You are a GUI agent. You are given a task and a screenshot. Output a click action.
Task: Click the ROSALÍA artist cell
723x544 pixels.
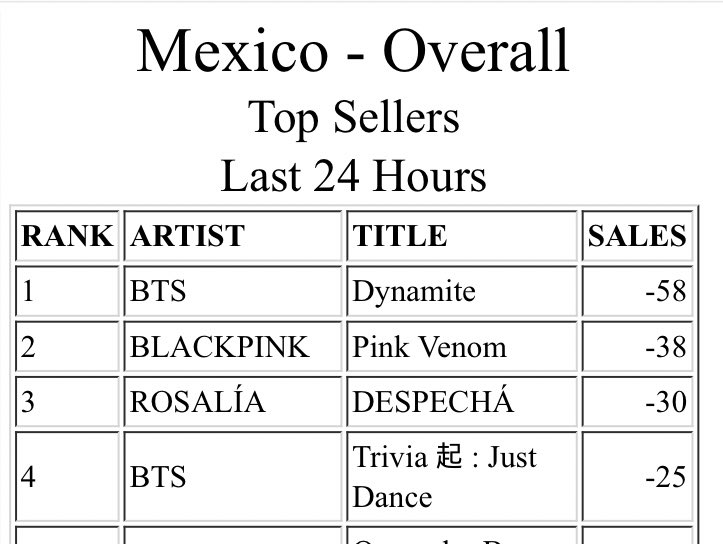click(x=233, y=402)
